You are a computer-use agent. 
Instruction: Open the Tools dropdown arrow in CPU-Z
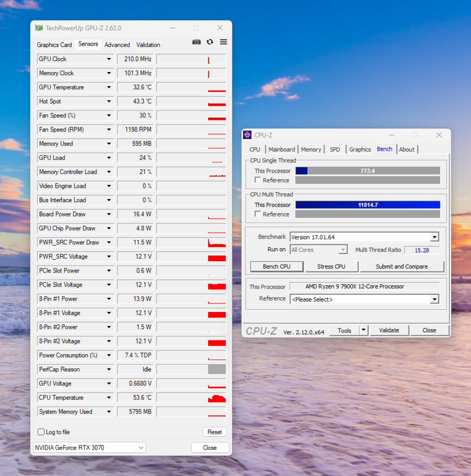coord(364,330)
